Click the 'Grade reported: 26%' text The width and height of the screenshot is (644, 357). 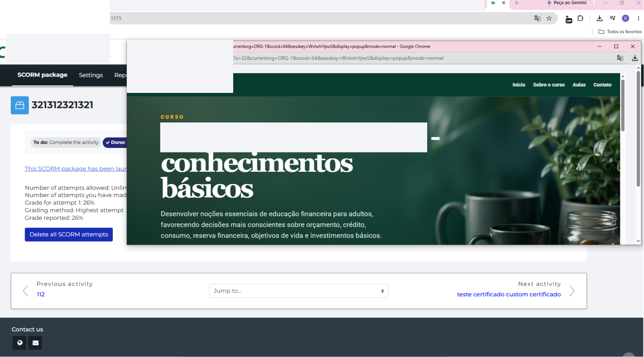[54, 218]
